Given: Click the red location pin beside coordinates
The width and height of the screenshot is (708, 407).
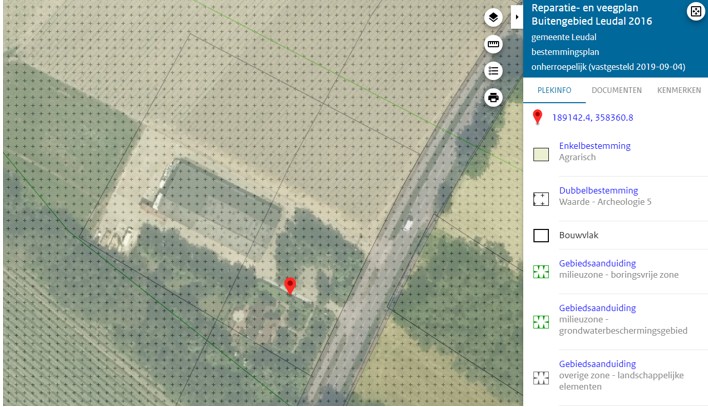Looking at the screenshot, I should [537, 117].
